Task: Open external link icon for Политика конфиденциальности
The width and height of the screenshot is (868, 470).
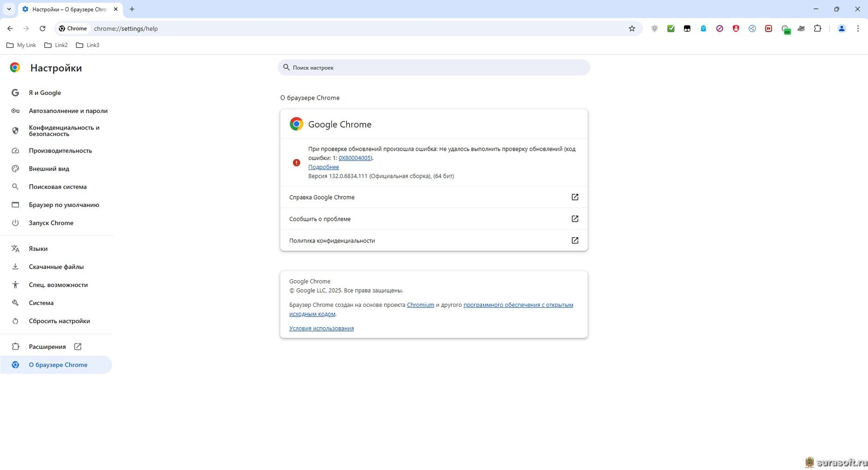Action: click(575, 241)
